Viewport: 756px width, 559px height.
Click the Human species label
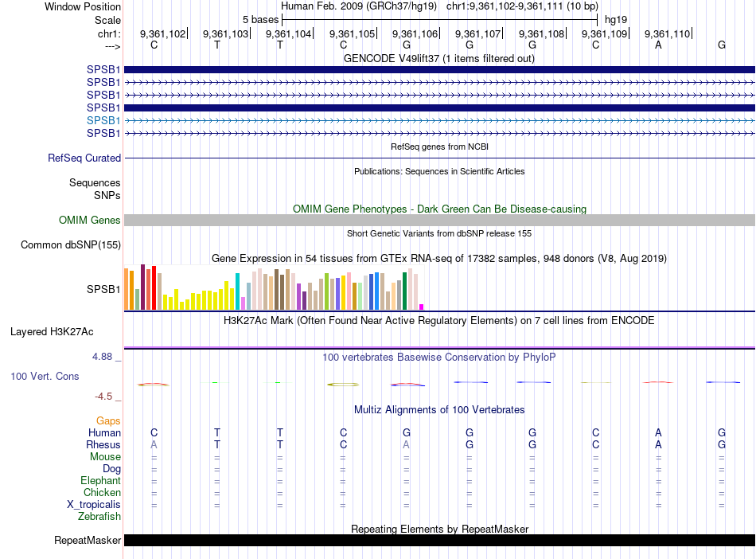104,432
